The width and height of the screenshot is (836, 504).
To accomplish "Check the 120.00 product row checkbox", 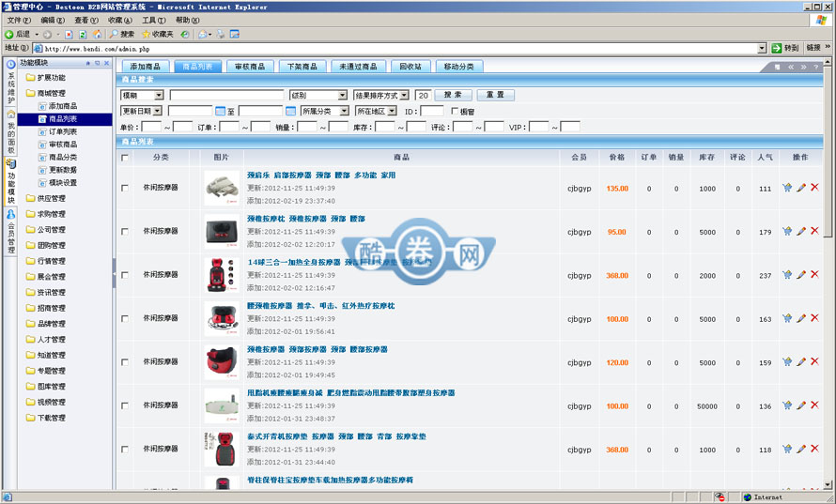I will pyautogui.click(x=125, y=362).
